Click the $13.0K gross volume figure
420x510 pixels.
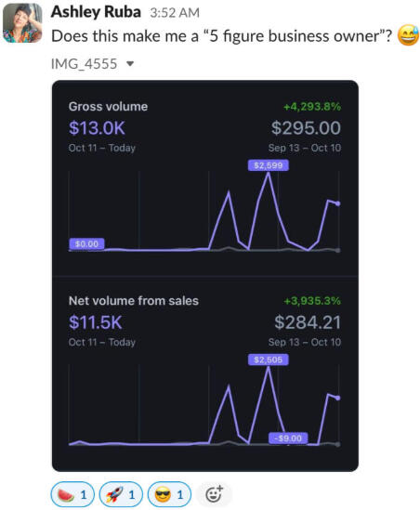(x=97, y=128)
